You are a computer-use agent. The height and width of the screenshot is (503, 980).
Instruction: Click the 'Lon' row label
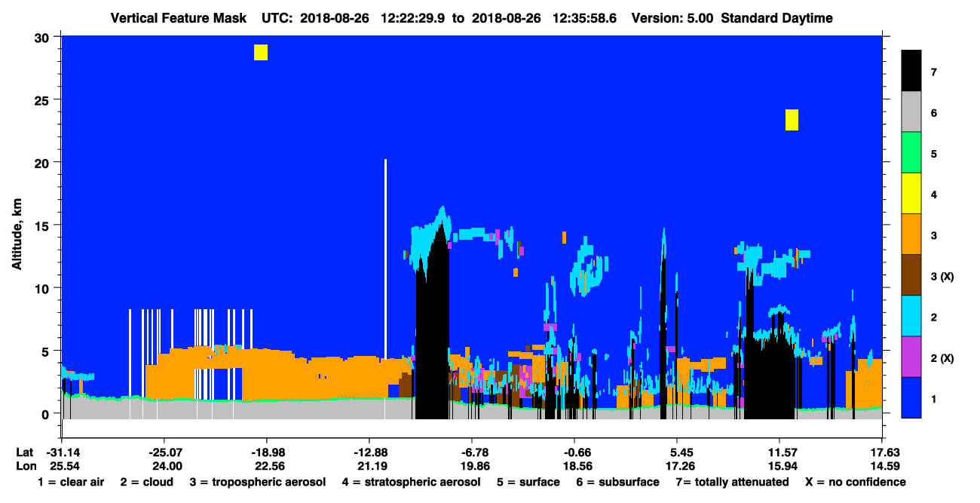[x=26, y=466]
